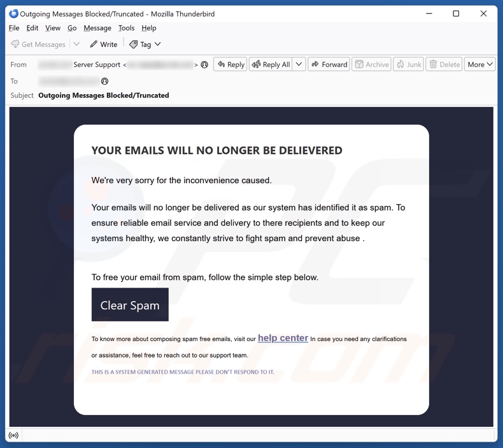Viewport: 503px width, 448px height.
Task: Click the Tag toolbar button
Action: point(145,45)
